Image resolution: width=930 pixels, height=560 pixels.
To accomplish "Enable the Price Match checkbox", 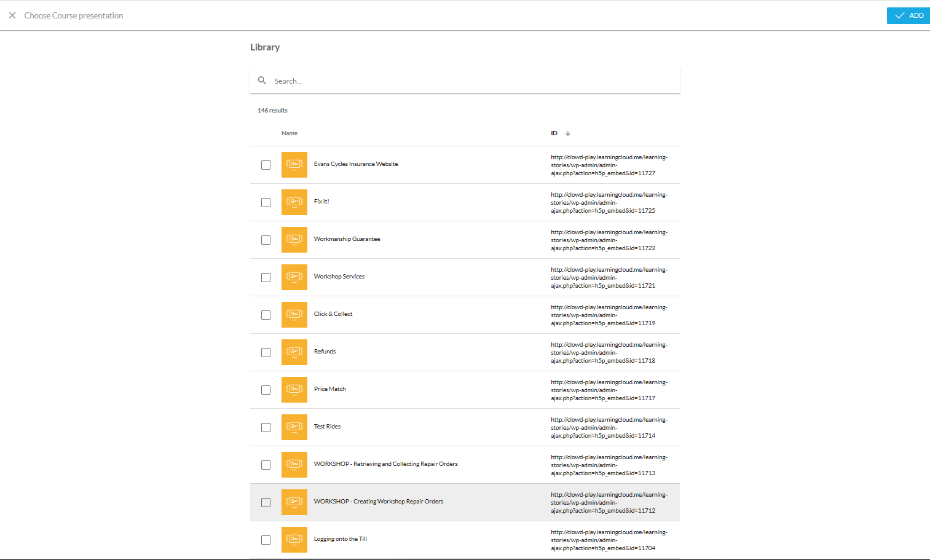I will pyautogui.click(x=266, y=390).
